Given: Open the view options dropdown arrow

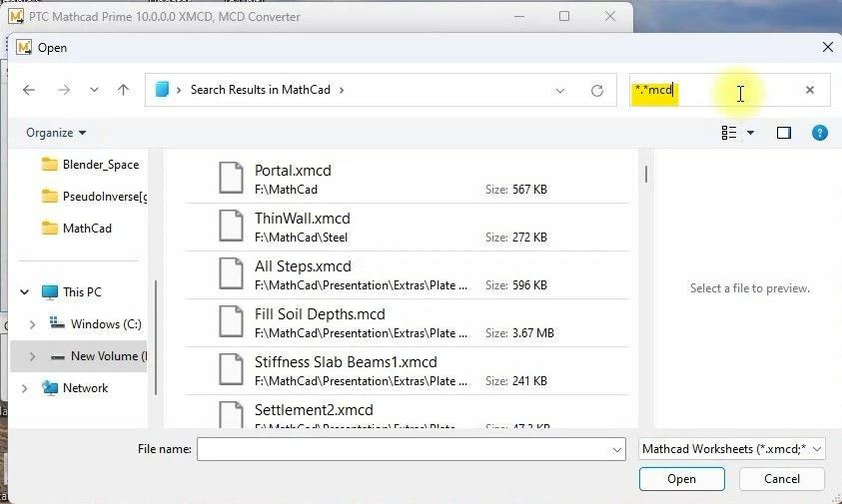Looking at the screenshot, I should click(x=751, y=133).
